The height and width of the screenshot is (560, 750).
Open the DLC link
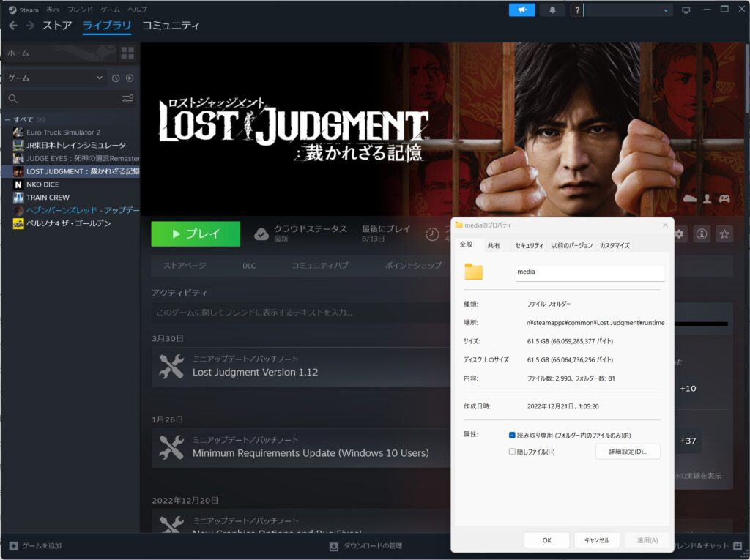(x=249, y=266)
